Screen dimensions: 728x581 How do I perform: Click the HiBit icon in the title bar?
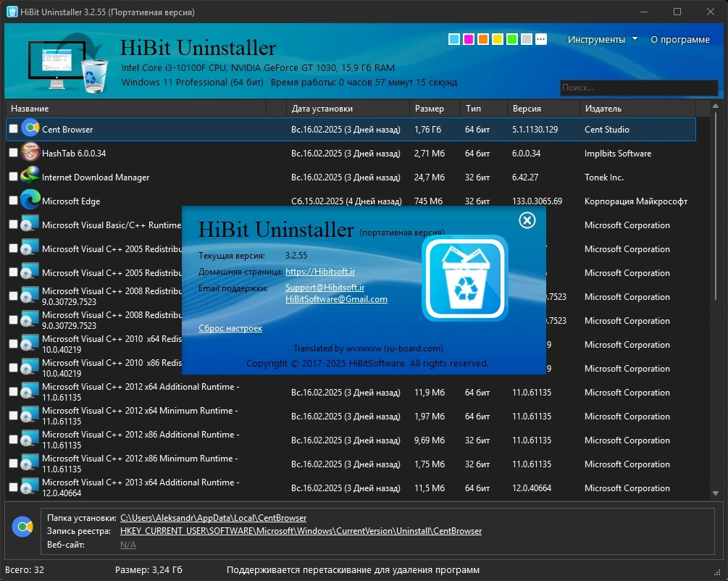(x=12, y=12)
